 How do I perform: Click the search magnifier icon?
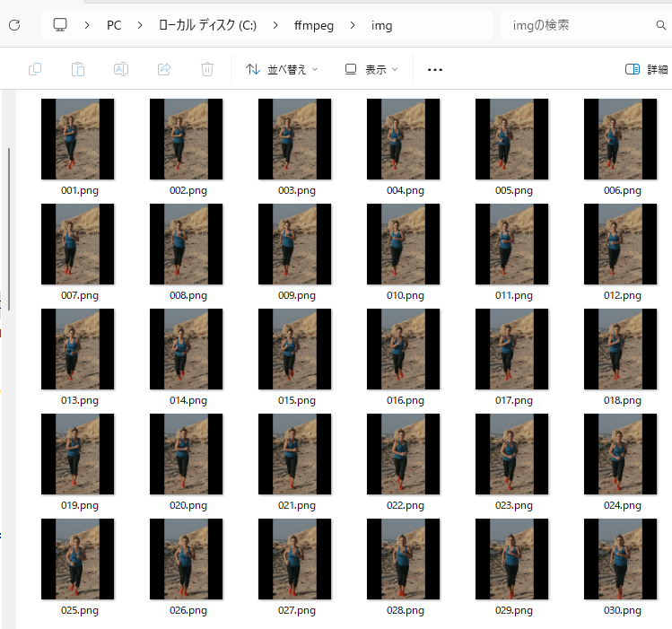pos(661,25)
